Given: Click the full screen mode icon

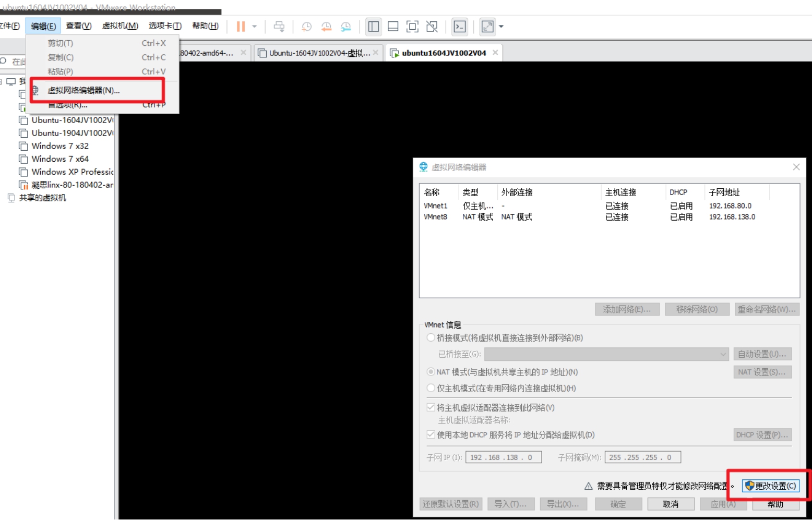Looking at the screenshot, I should (x=412, y=27).
